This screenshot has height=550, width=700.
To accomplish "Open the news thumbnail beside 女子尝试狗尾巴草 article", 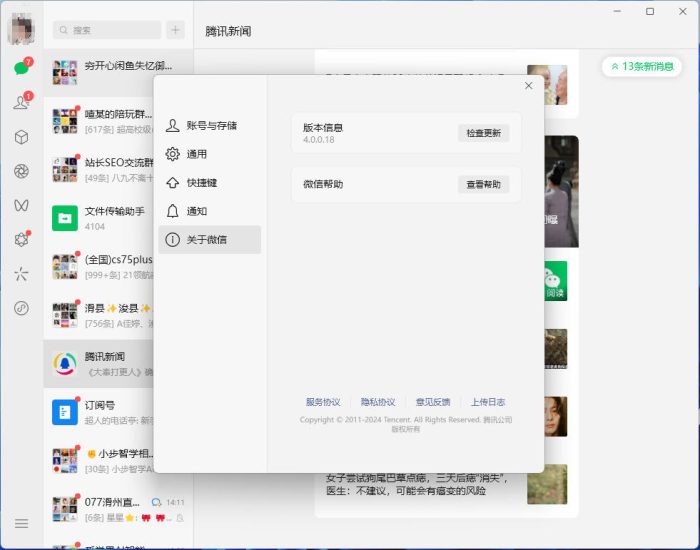I will tap(547, 484).
